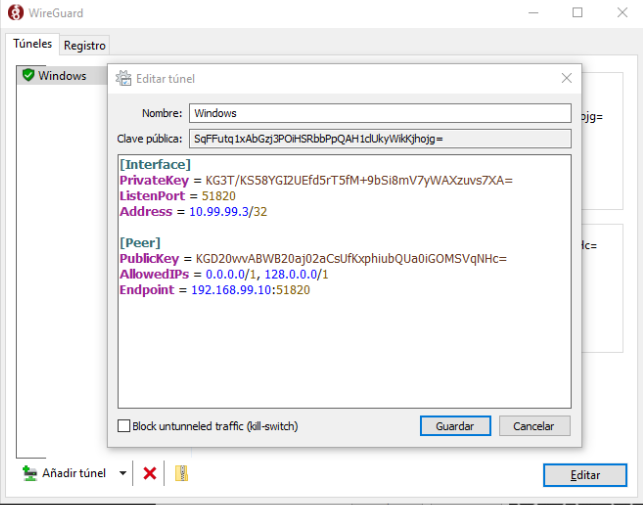Click the Editar button in main window
The width and height of the screenshot is (643, 505).
point(584,474)
